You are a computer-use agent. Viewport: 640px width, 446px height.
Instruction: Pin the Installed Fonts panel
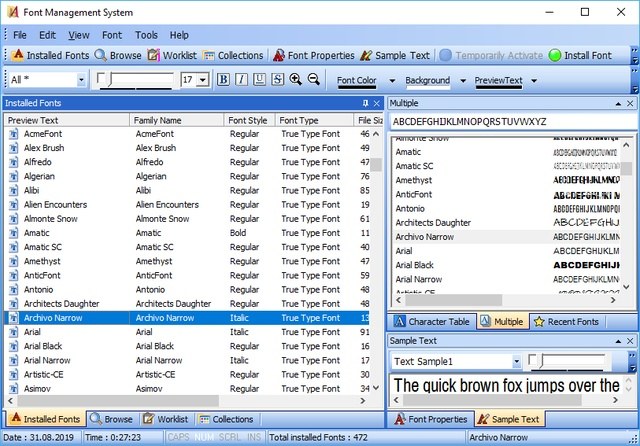coord(366,103)
